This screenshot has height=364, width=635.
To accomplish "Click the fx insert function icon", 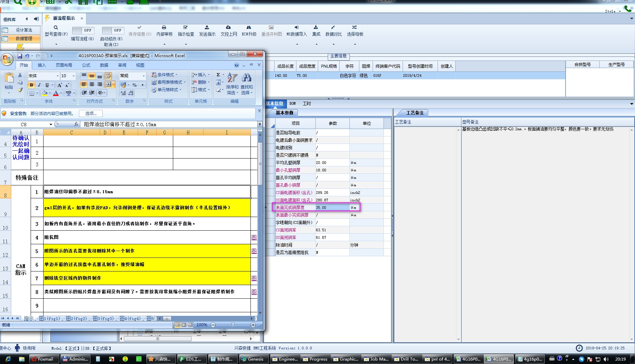I will pyautogui.click(x=76, y=124).
